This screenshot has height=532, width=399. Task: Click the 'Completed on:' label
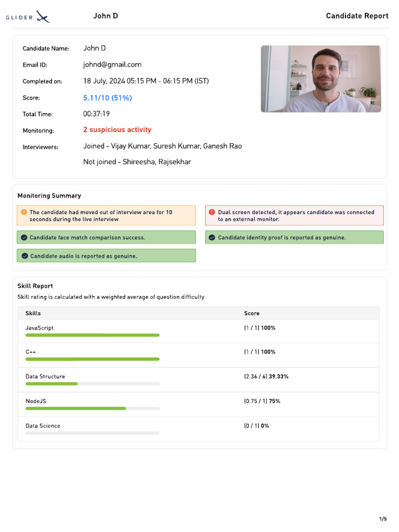43,82
